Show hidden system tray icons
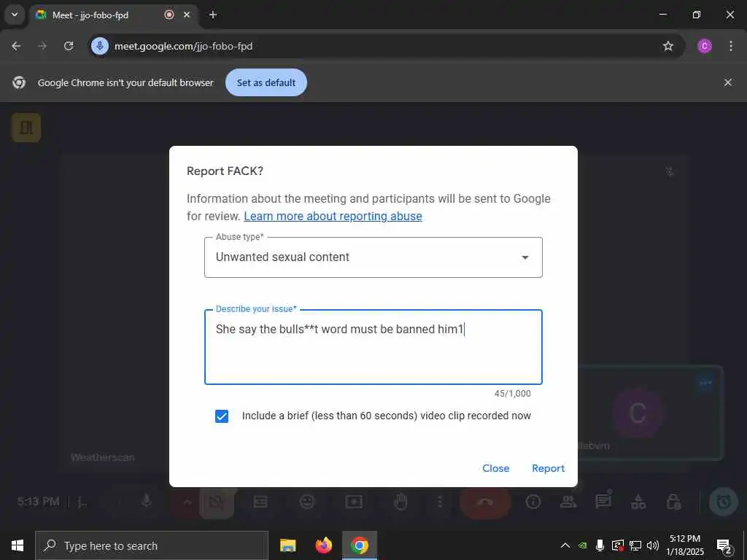The height and width of the screenshot is (560, 747). pos(565,545)
